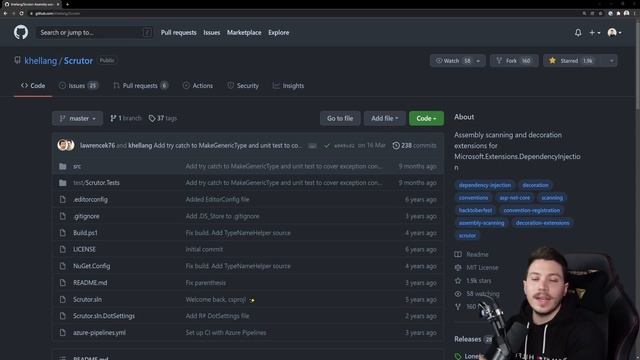Screen dimensions: 640x360
Task: Switch to the Actions tab
Action: [x=198, y=86]
